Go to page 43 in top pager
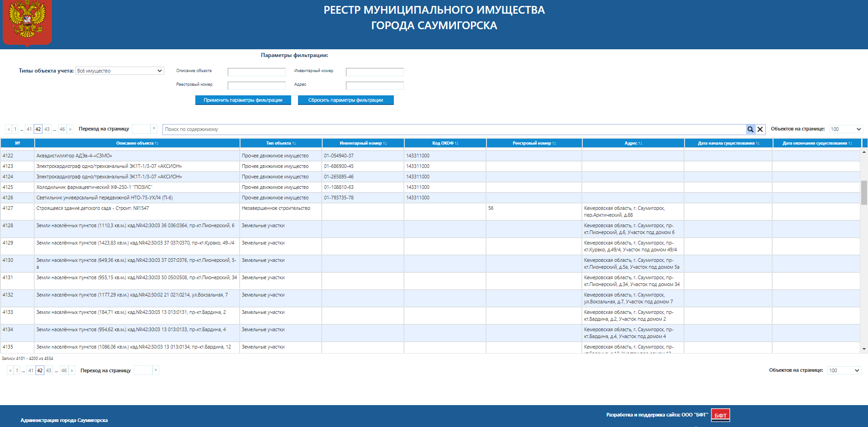Viewport: 868px width, 427px height. 47,129
